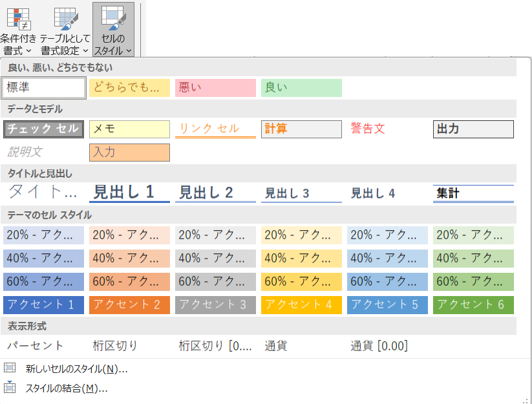Screen dimensions: 532x404
Task: Click the テーブルとして書式設定 icon
Action: pos(65,16)
